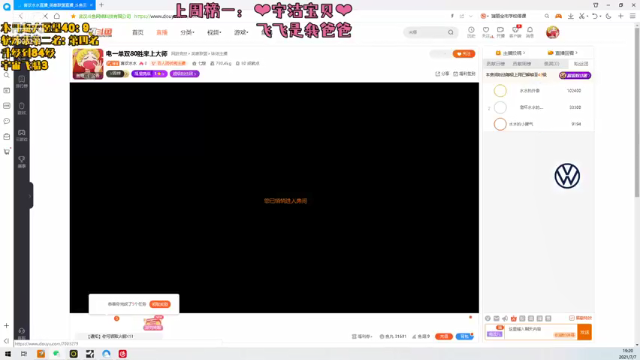
Task: Click the second purple pill under room title
Action: (x=184, y=73)
